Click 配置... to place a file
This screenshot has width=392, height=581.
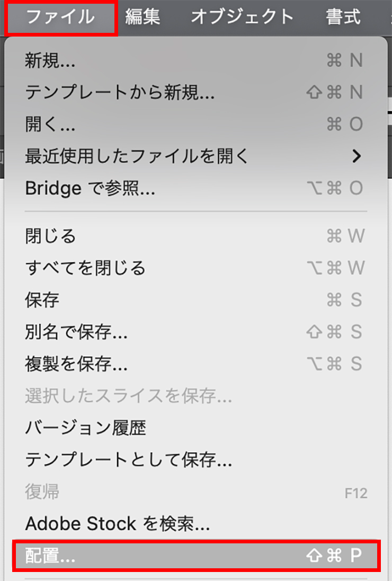(x=50, y=556)
